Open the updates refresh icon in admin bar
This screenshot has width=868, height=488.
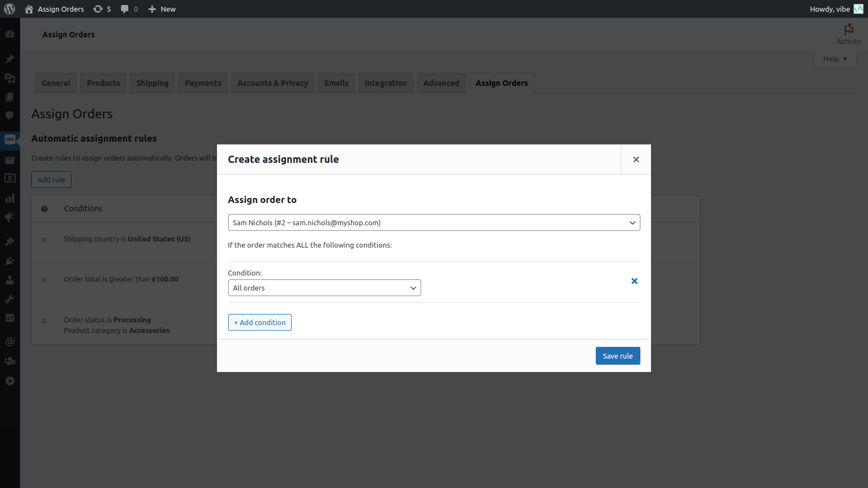tap(98, 9)
